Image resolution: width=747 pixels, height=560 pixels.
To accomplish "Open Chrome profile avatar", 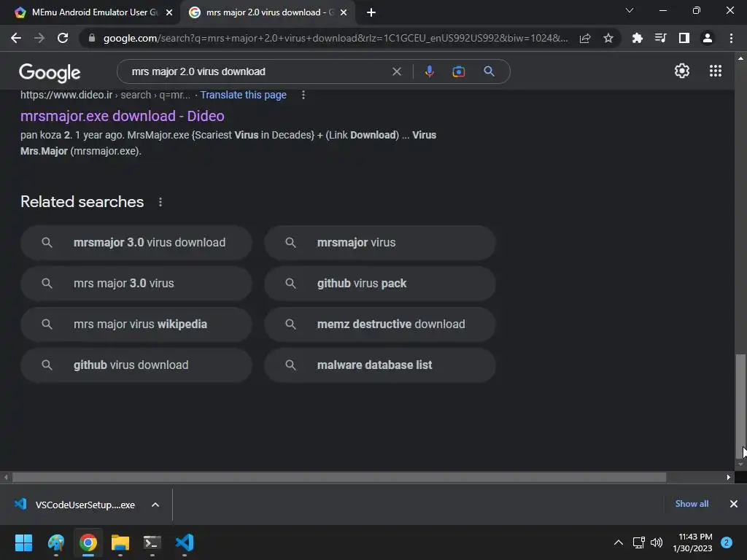I will 708,38.
